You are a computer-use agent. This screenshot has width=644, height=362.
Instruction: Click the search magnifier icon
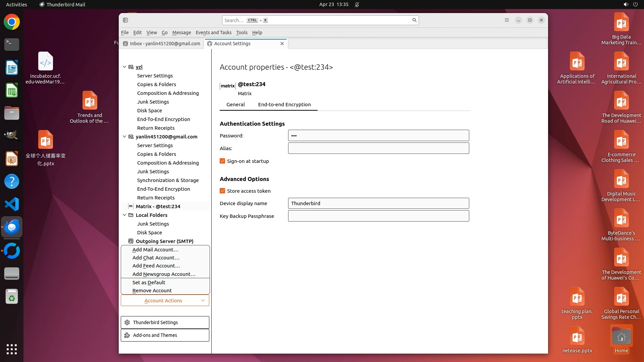tap(414, 20)
